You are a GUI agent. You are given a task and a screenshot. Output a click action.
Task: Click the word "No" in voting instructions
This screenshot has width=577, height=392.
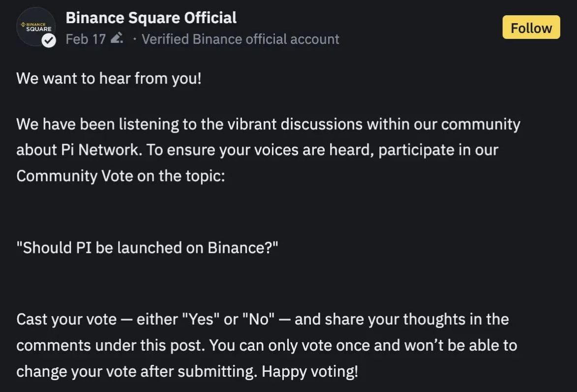(x=259, y=319)
